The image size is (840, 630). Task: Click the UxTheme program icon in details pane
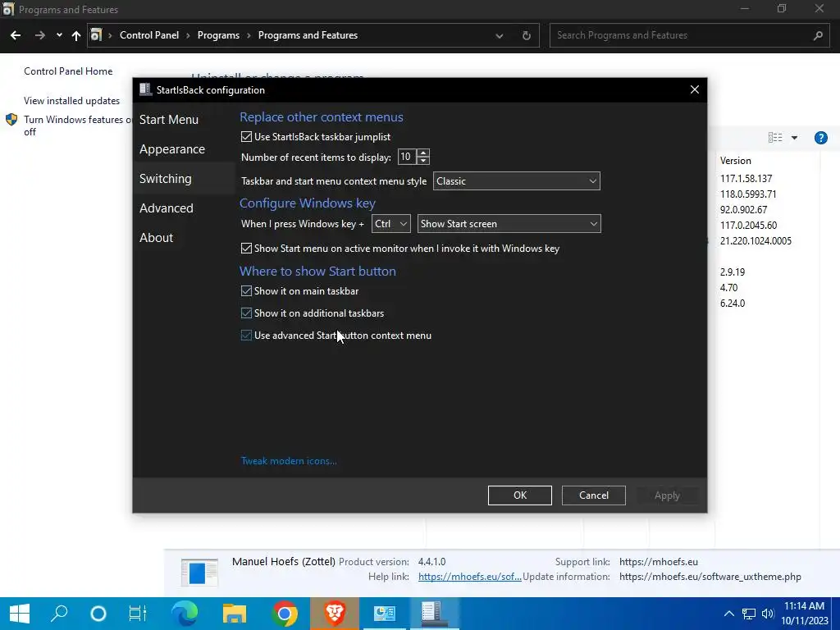coord(199,572)
